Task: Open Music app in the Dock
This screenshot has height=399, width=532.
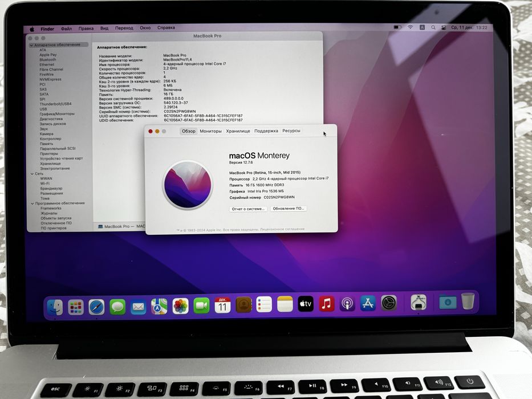Action: point(326,304)
